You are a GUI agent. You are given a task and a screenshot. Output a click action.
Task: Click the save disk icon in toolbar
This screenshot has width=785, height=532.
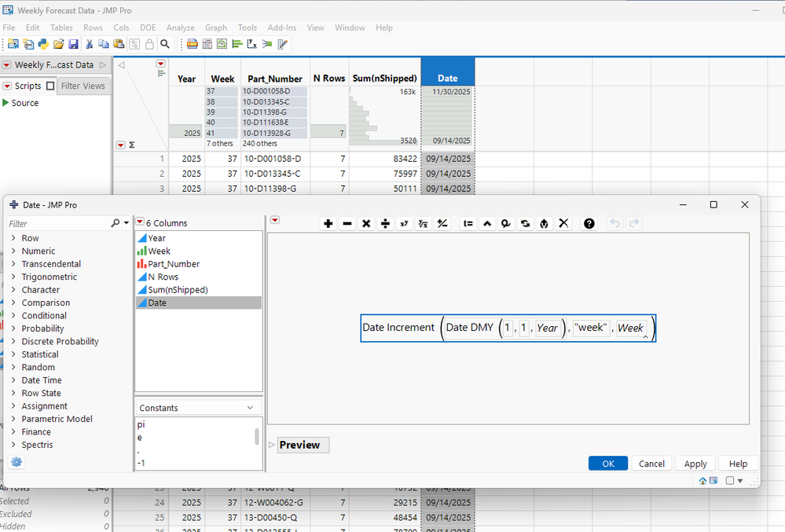[73, 44]
